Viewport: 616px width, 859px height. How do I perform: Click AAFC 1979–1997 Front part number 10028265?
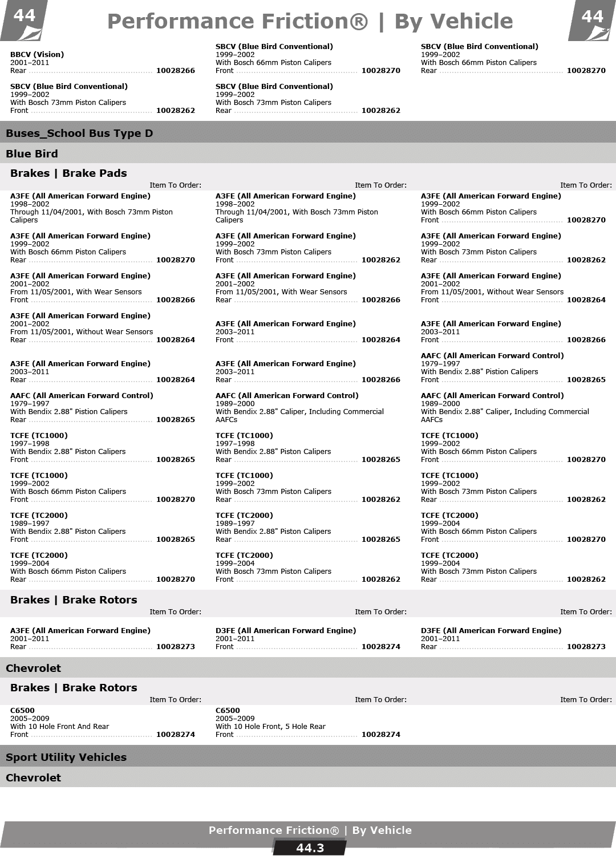coord(586,380)
